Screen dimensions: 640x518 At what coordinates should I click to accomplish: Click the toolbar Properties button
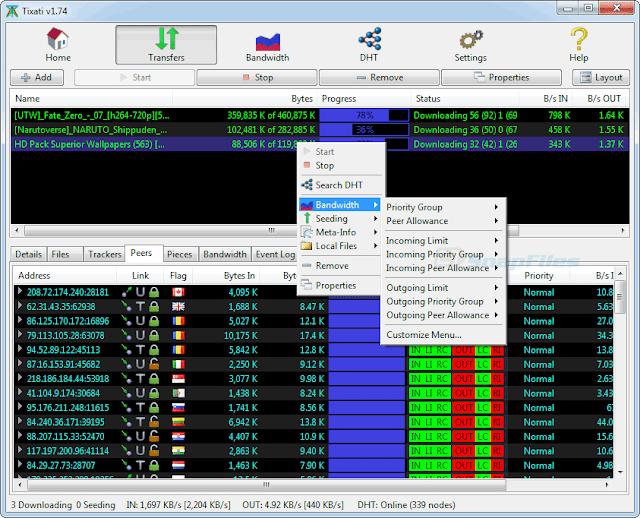tap(502, 78)
